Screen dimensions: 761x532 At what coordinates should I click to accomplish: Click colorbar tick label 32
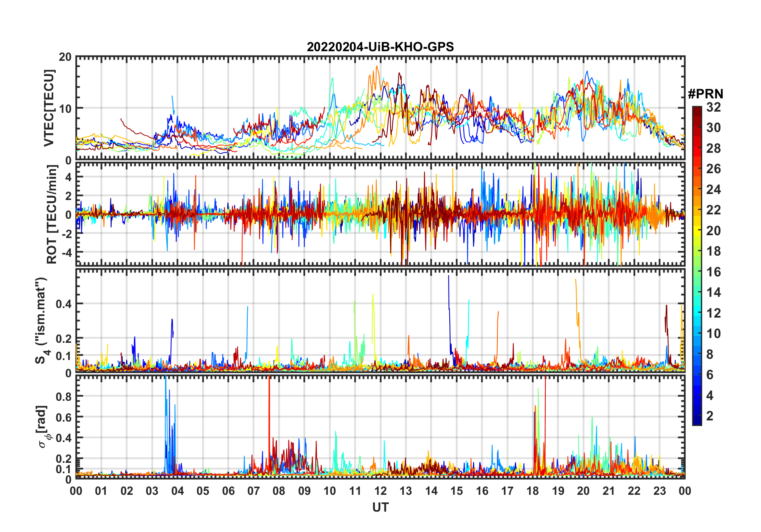pos(713,107)
